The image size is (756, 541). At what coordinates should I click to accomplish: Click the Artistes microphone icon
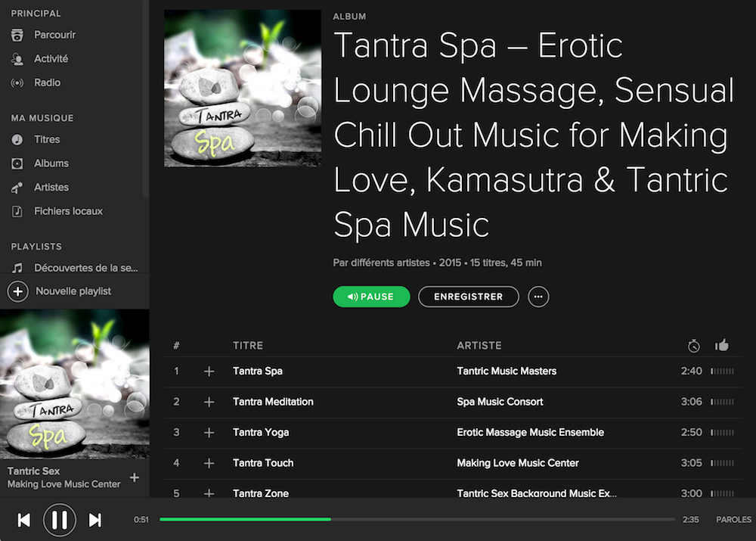[17, 188]
